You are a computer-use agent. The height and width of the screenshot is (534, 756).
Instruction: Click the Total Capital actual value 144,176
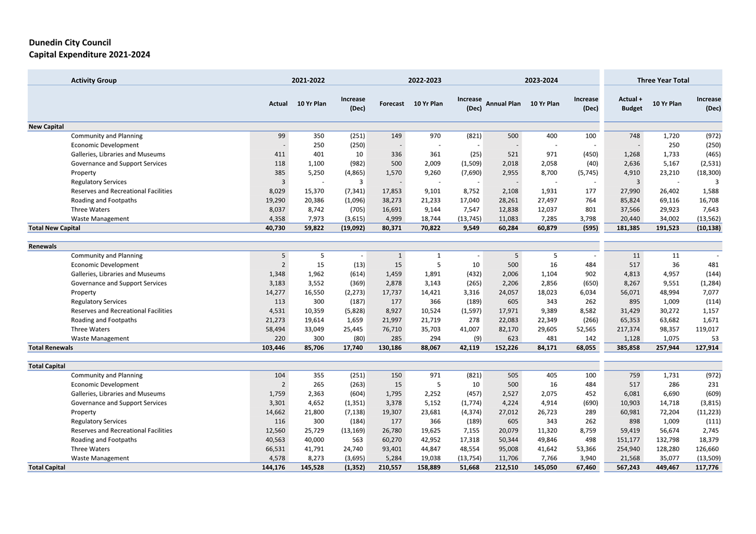272,467
